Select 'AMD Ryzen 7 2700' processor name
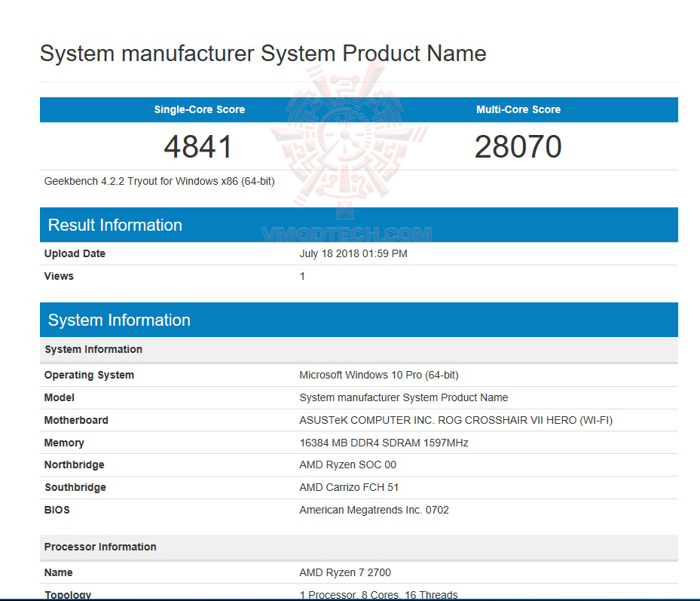 point(345,572)
